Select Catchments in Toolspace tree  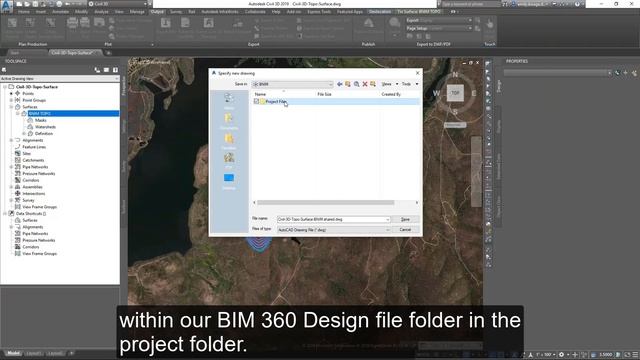(x=33, y=160)
